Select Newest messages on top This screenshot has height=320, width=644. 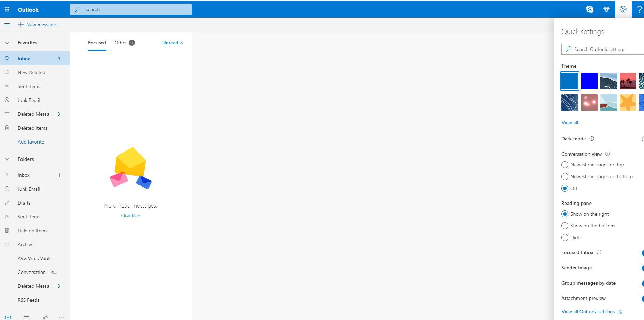(565, 165)
